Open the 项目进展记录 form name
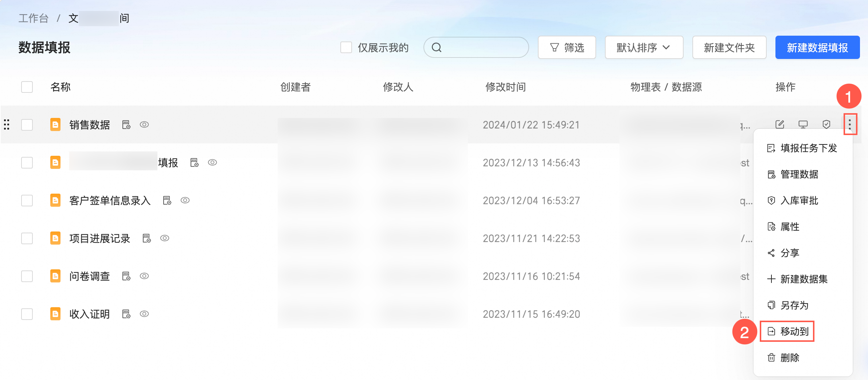 click(100, 238)
